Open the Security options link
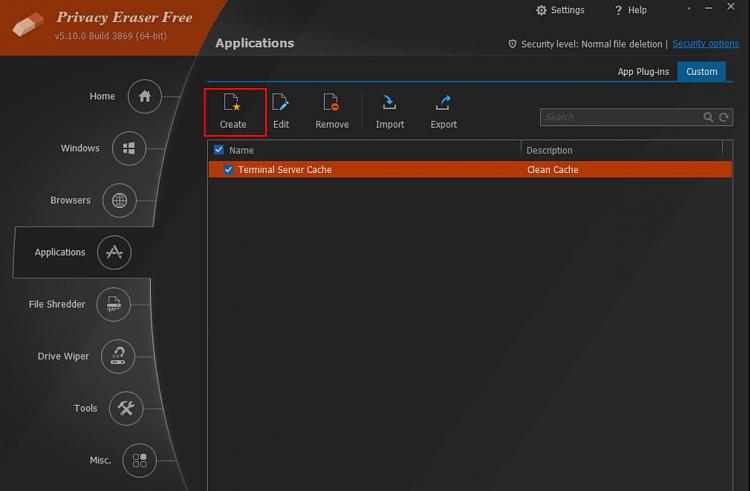This screenshot has height=491, width=750. tap(706, 44)
